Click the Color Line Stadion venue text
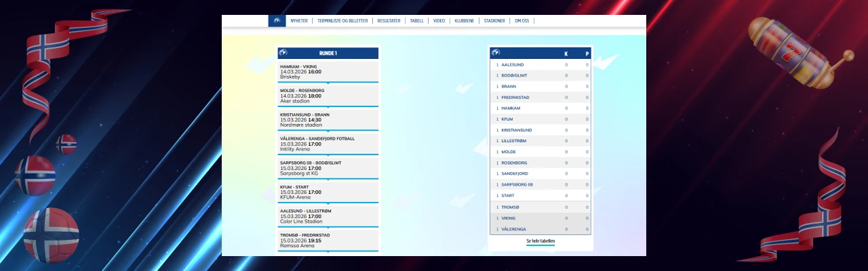 pos(301,222)
